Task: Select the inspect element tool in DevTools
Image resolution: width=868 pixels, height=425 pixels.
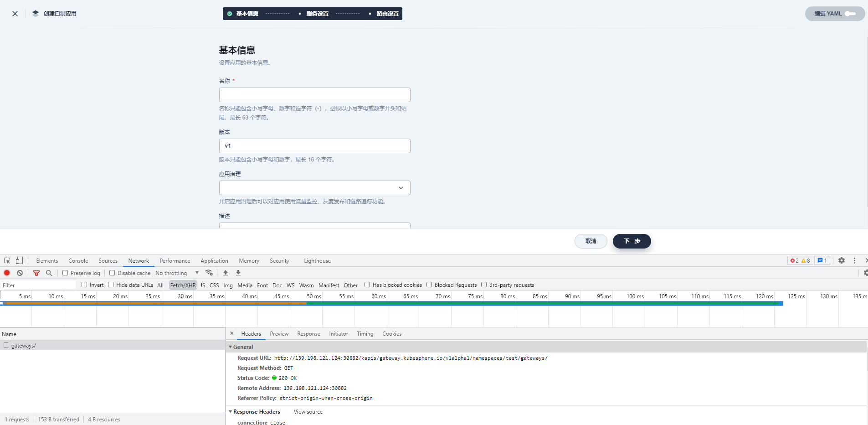Action: (6, 260)
